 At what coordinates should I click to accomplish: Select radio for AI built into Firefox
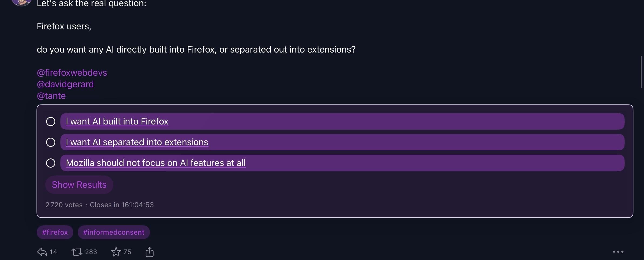pos(51,122)
